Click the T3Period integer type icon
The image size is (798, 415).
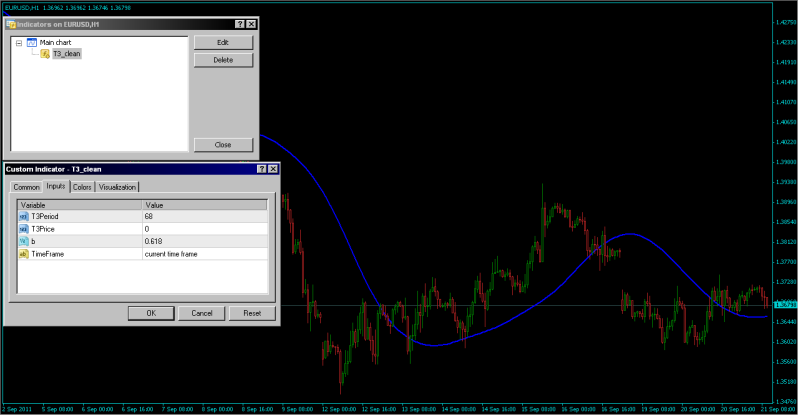(23, 216)
